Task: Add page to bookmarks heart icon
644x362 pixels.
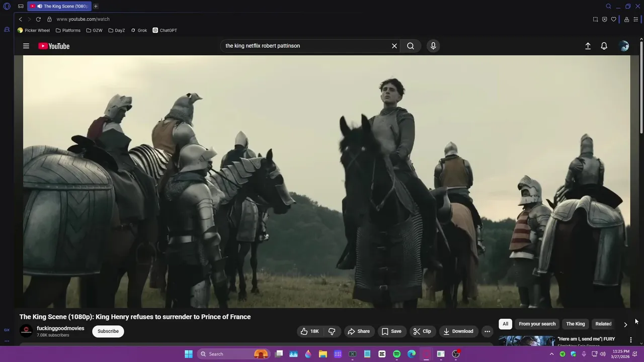Action: [613, 19]
